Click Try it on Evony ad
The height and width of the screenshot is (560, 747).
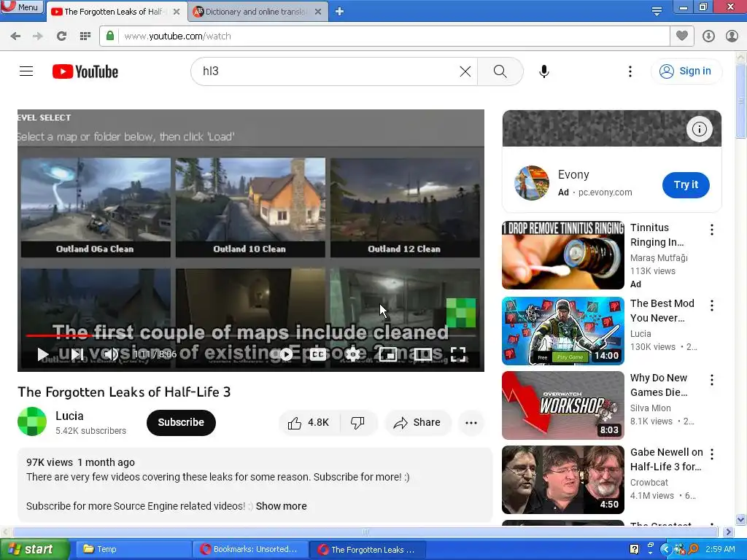pyautogui.click(x=686, y=184)
